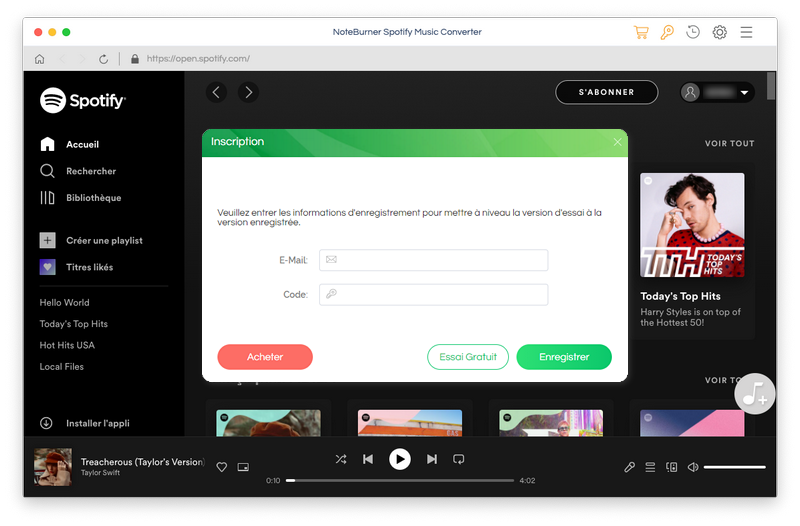Click the home icon in address bar

39,59
